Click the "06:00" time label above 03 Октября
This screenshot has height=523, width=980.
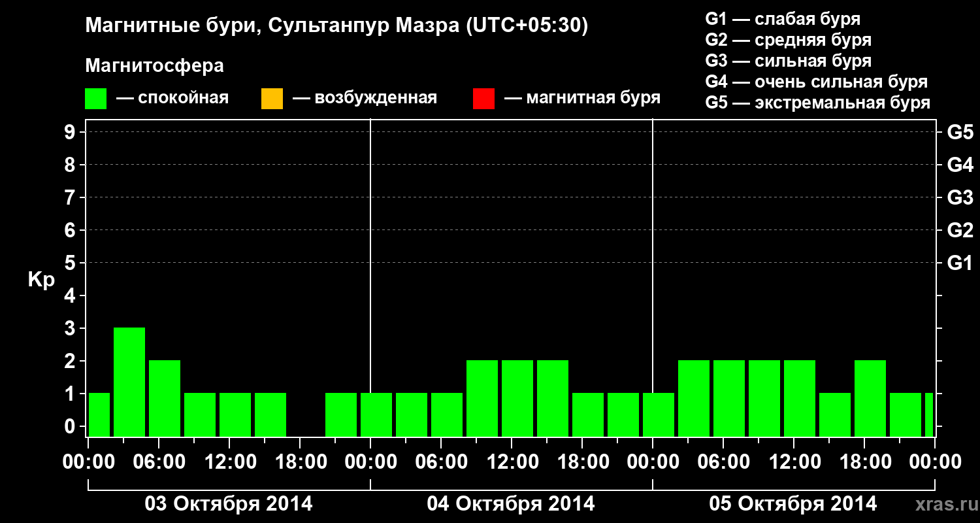159,462
